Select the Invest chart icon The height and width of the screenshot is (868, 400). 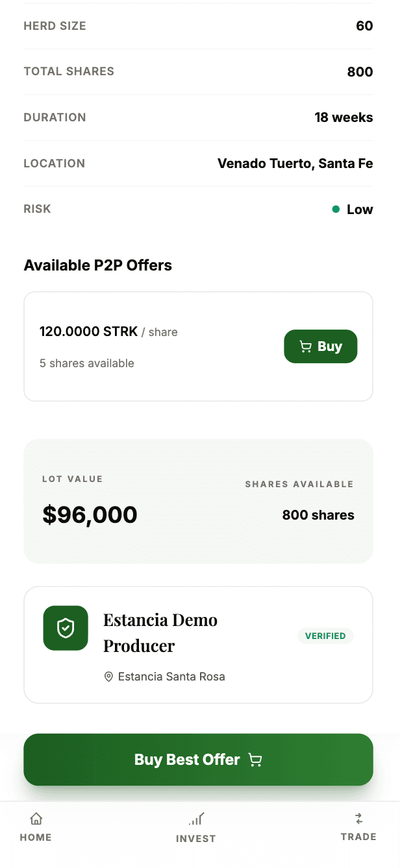196,819
